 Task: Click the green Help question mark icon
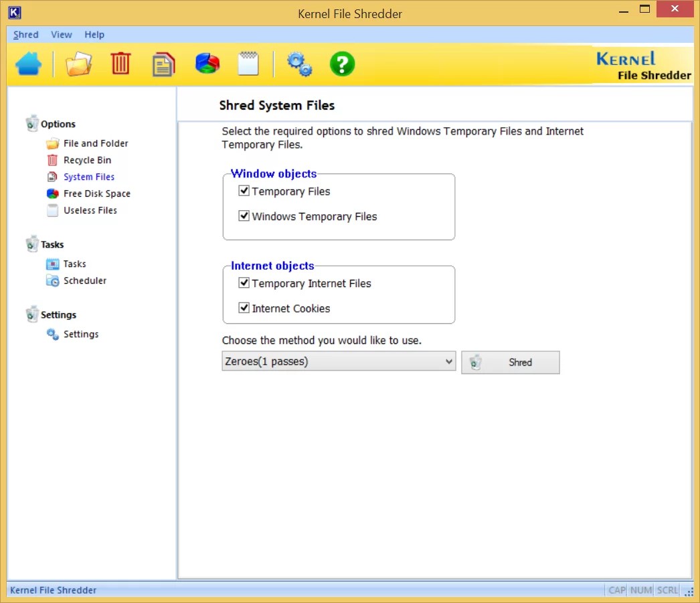click(342, 64)
